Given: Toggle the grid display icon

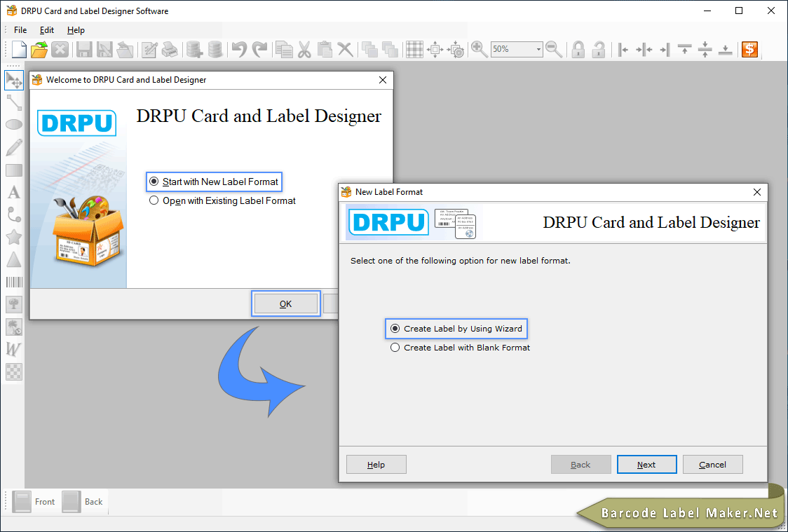Looking at the screenshot, I should coord(414,49).
